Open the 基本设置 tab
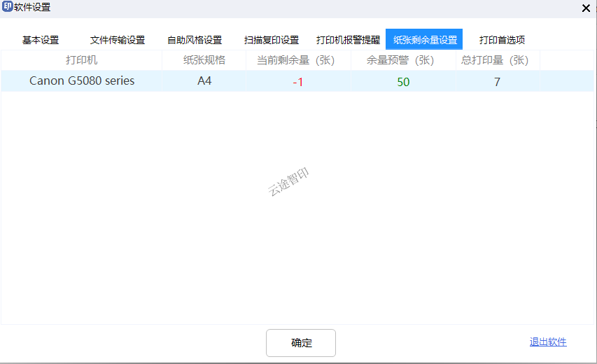Image resolution: width=597 pixels, height=364 pixels. [41, 40]
